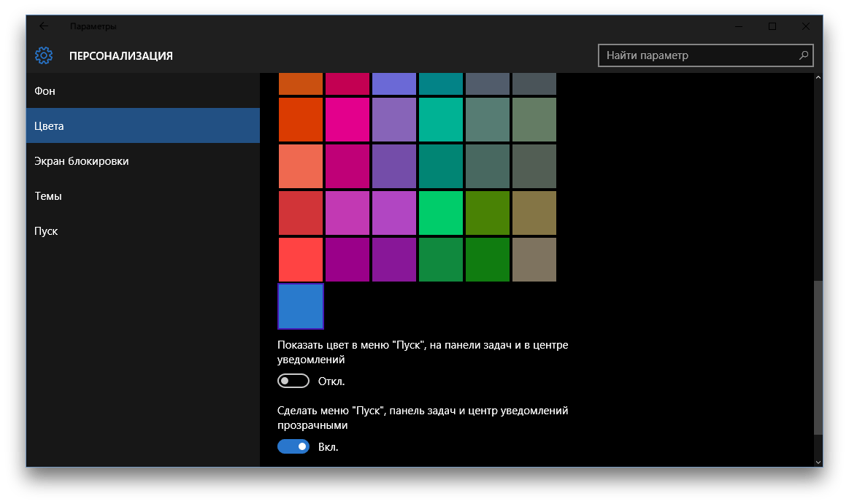Enable show color on Start and taskbar toggle
Screen dimensions: 849x504
pyautogui.click(x=293, y=381)
